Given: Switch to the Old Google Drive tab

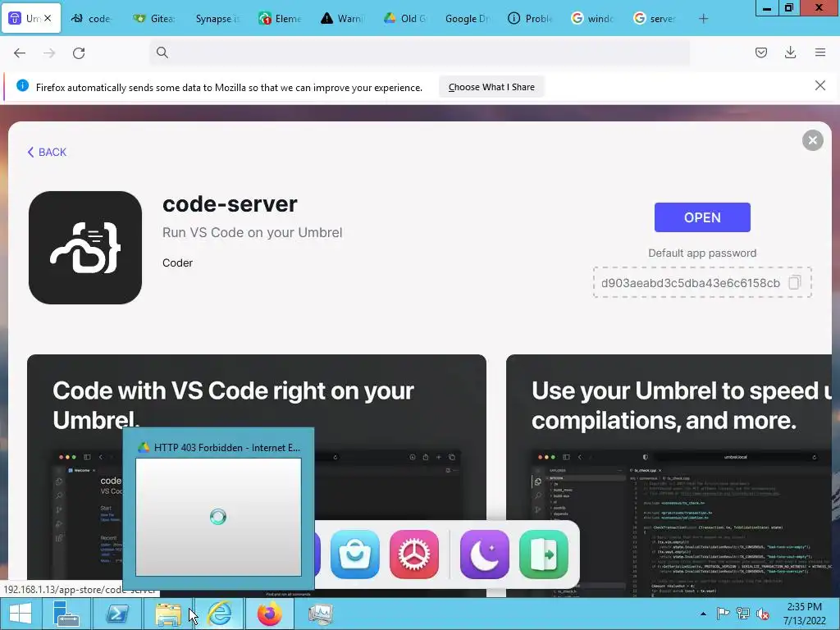Looking at the screenshot, I should pos(404,19).
